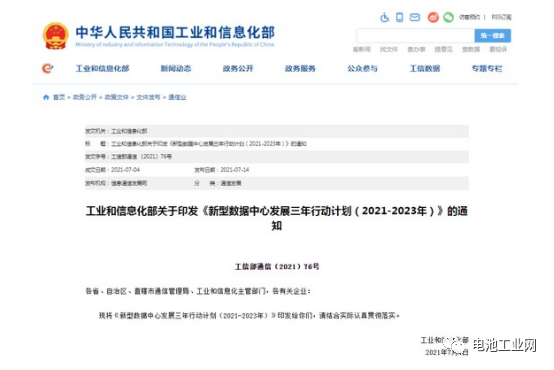Select the 查数据 search shortcut
The image size is (554, 370).
pyautogui.click(x=471, y=49)
